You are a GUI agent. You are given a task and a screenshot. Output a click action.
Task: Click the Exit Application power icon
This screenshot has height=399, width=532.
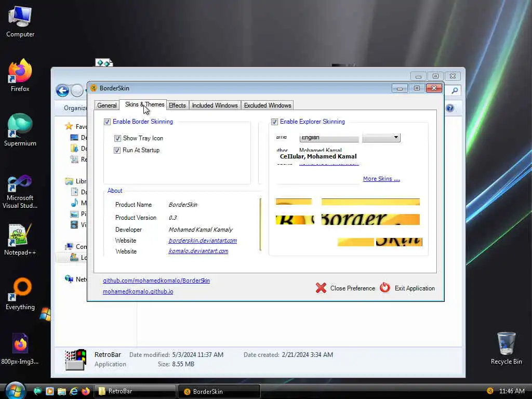pyautogui.click(x=385, y=288)
